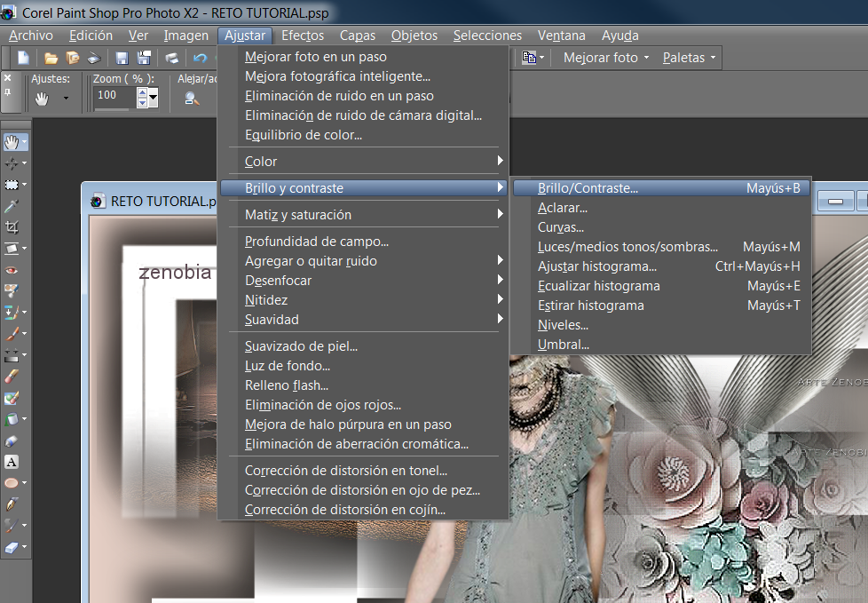
Task: Open the Nitidez submenu
Action: coord(364,299)
